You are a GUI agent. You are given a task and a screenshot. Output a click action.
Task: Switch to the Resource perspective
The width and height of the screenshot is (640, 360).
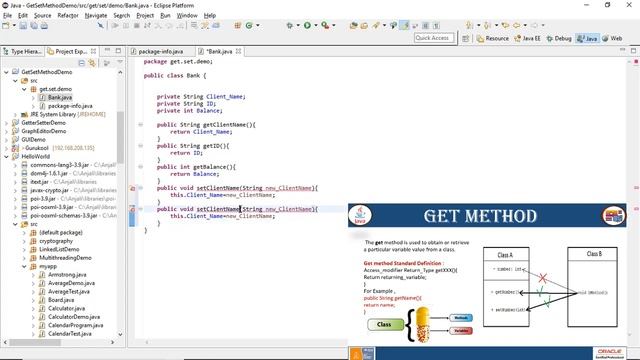click(x=493, y=38)
